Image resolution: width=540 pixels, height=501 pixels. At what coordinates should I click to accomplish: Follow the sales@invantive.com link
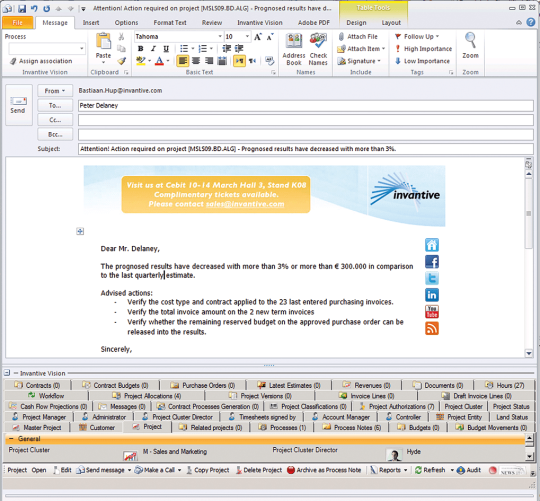coord(245,204)
